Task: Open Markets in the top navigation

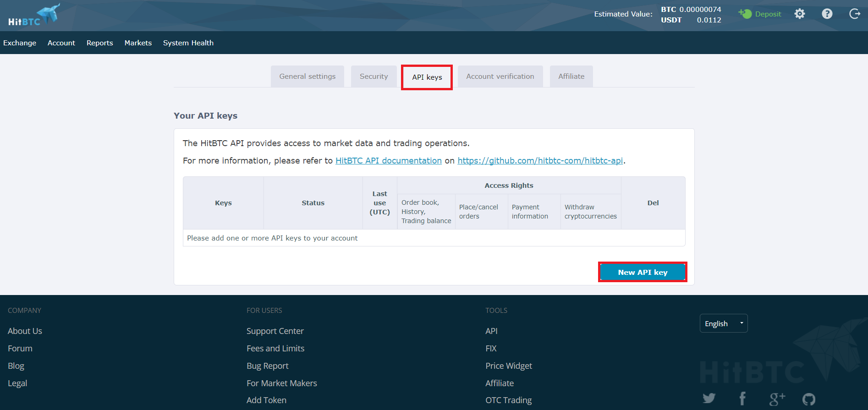Action: (x=138, y=43)
